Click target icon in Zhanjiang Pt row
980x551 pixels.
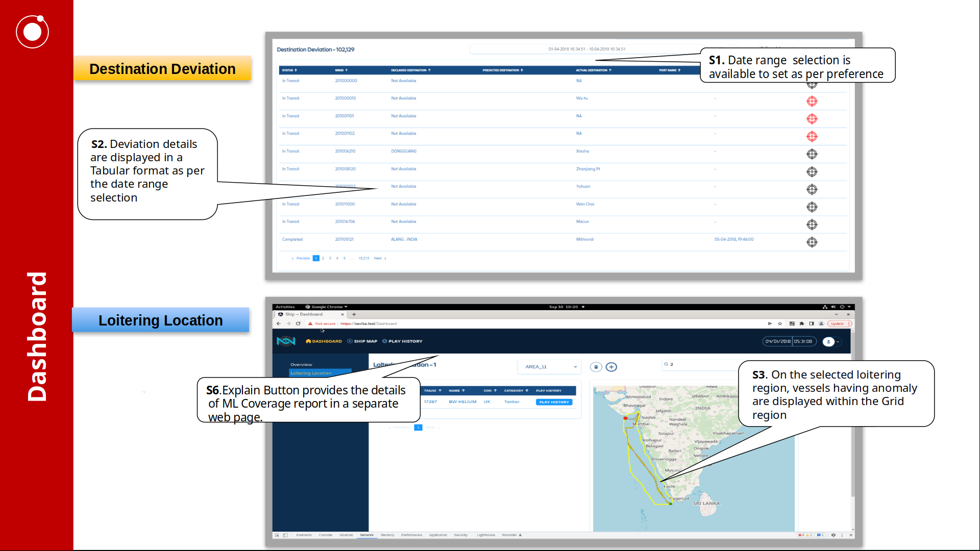(812, 172)
